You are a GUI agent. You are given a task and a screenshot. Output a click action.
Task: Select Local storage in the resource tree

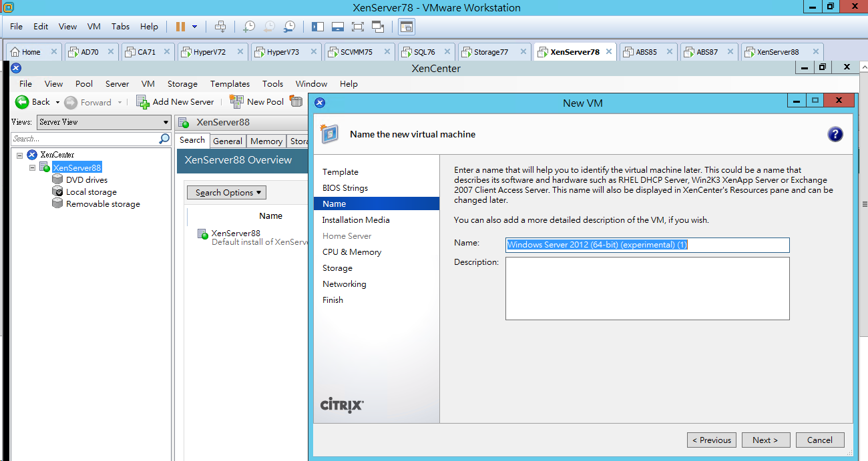click(91, 191)
